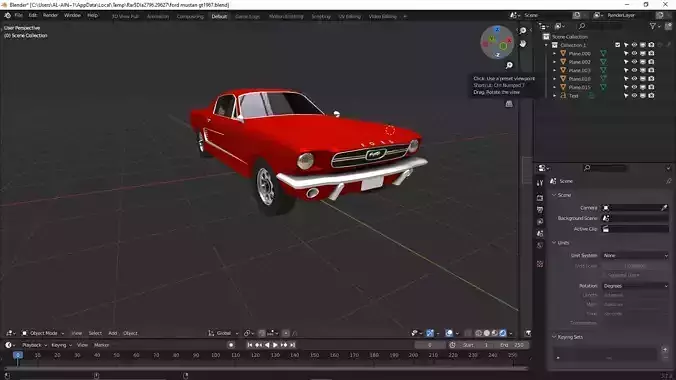
Task: Click the Camera field eyedropper icon
Action: pos(664,208)
